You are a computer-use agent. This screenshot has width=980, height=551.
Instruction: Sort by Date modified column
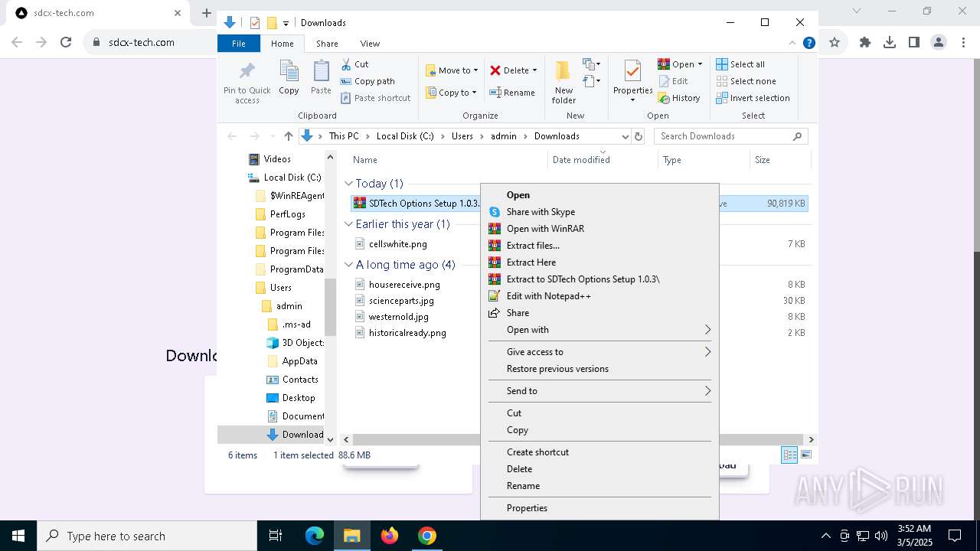pyautogui.click(x=581, y=160)
